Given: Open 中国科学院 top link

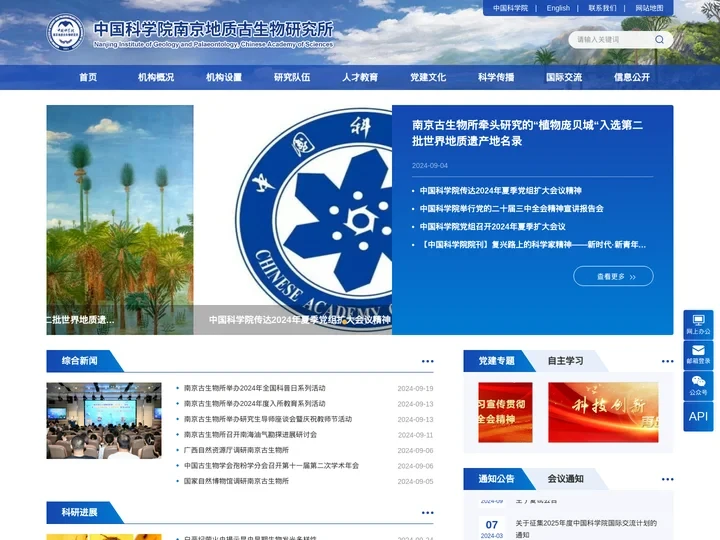Looking at the screenshot, I should click(510, 8).
